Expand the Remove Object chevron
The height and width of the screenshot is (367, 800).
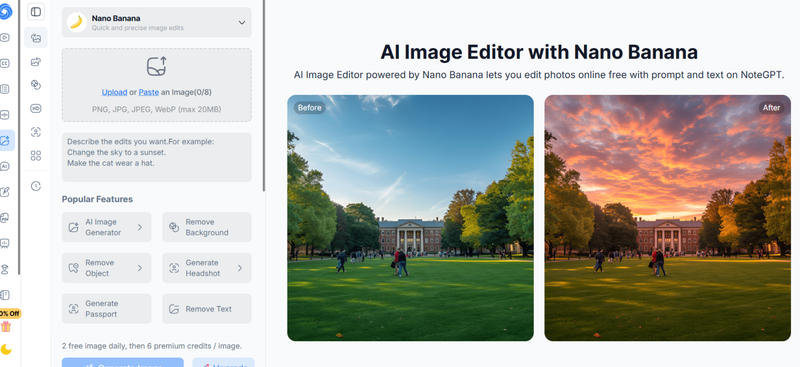point(140,268)
